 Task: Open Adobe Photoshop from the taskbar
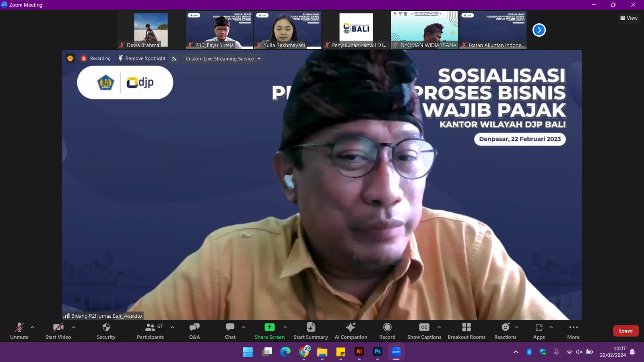378,352
